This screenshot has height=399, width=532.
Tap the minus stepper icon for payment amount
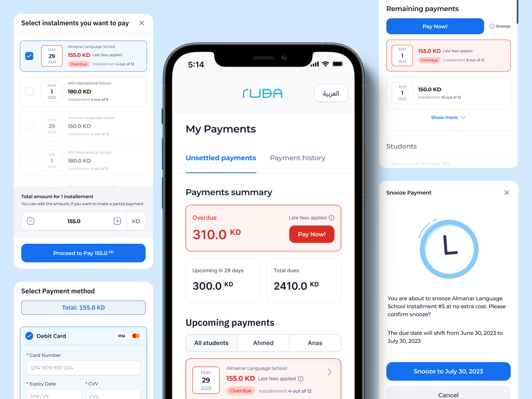tap(30, 221)
